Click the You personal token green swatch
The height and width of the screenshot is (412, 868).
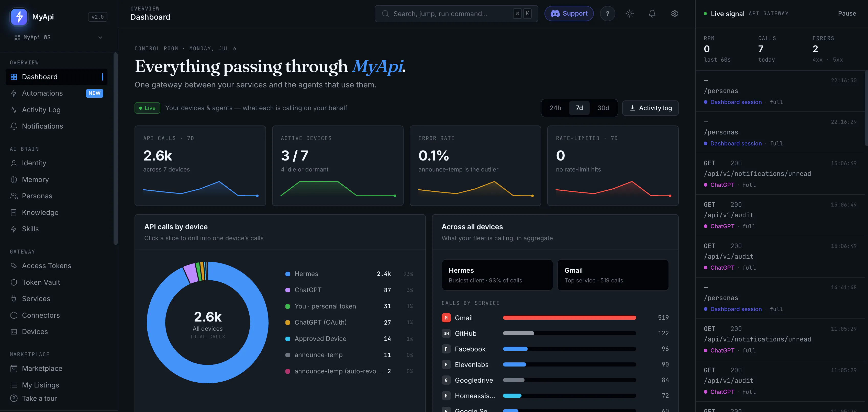click(x=288, y=306)
